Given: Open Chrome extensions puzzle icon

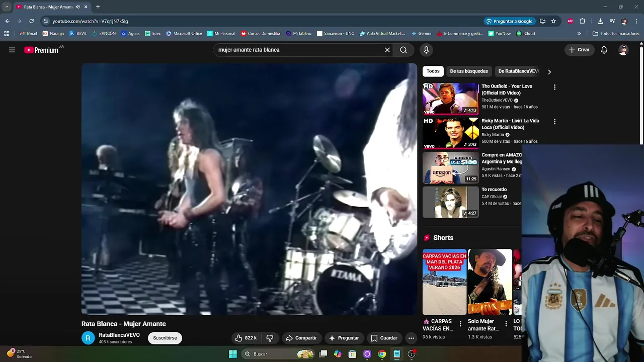Looking at the screenshot, I should point(583,21).
